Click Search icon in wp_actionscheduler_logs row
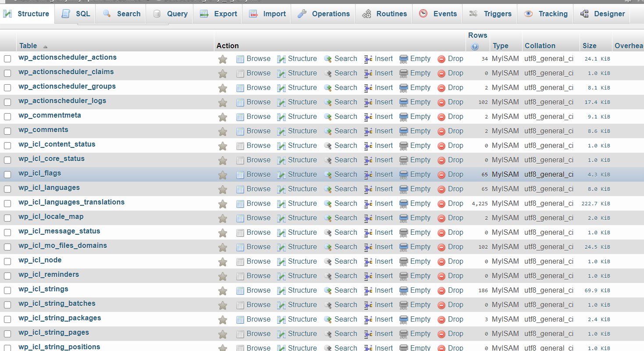The width and height of the screenshot is (644, 351). pyautogui.click(x=328, y=103)
